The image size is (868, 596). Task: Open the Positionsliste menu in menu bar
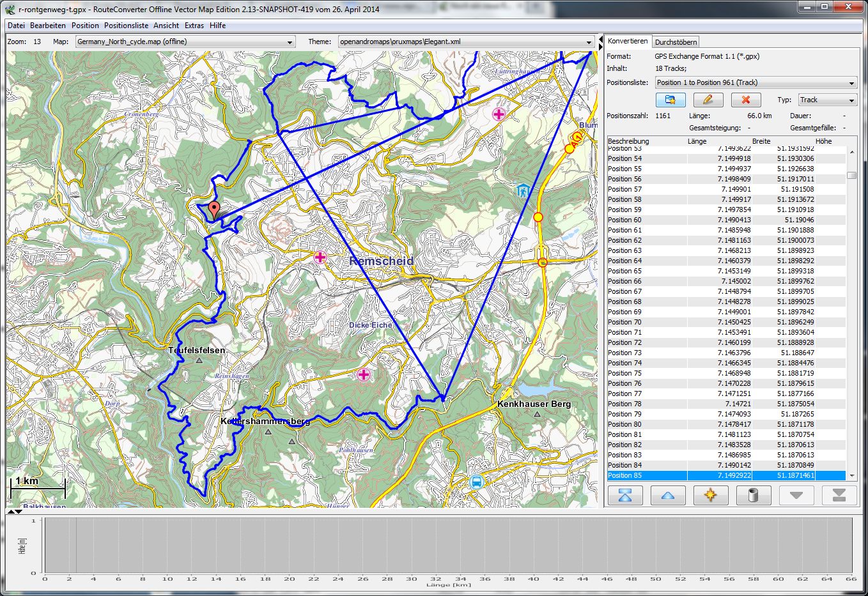click(127, 26)
